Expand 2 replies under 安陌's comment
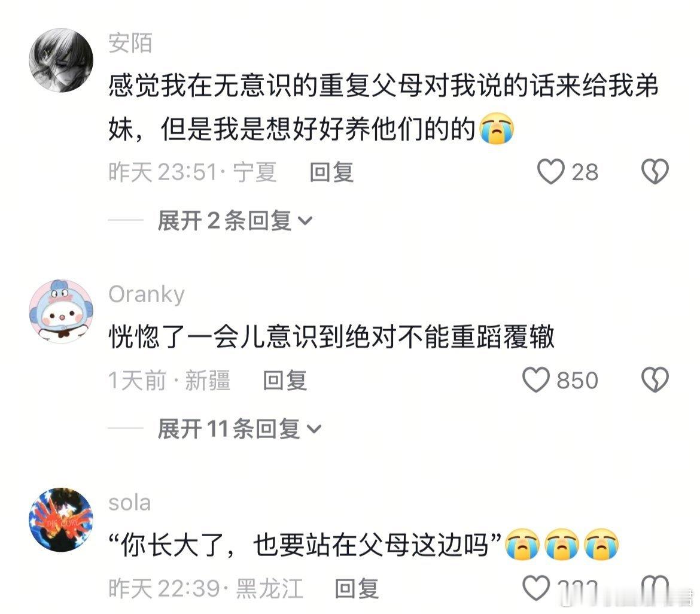This screenshot has width=700, height=614. pos(235,221)
